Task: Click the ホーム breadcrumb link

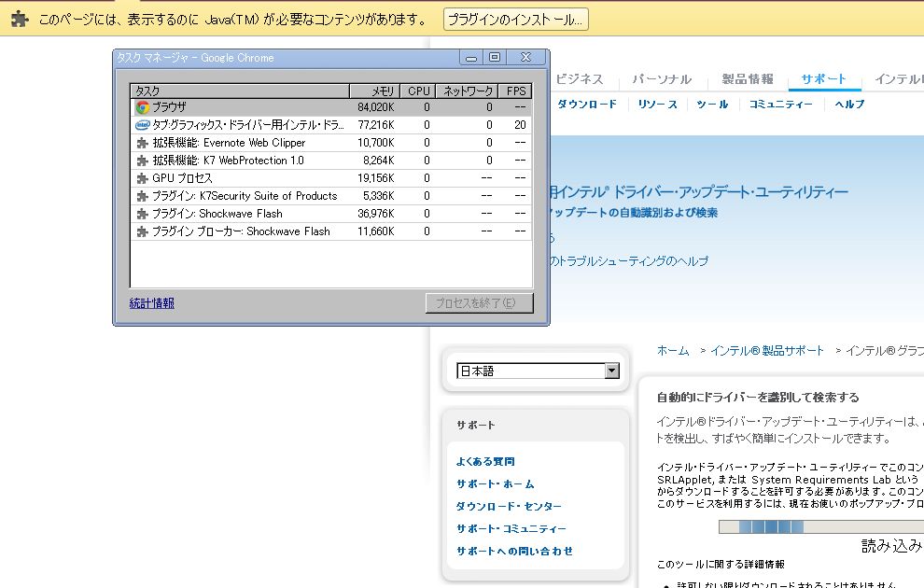Action: tap(673, 351)
